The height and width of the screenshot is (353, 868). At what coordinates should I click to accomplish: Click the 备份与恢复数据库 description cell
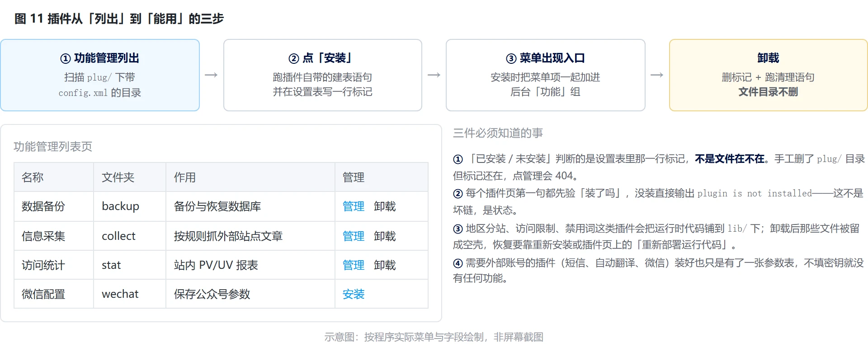[250, 206]
